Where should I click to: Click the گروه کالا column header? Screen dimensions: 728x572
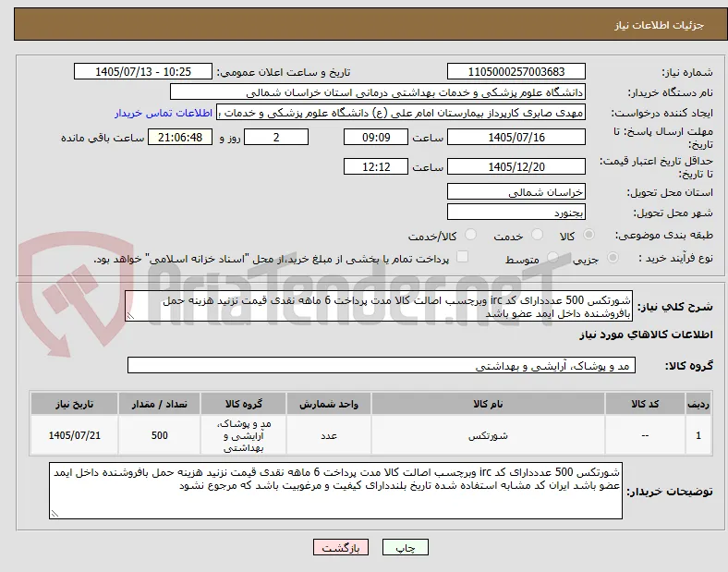243,404
